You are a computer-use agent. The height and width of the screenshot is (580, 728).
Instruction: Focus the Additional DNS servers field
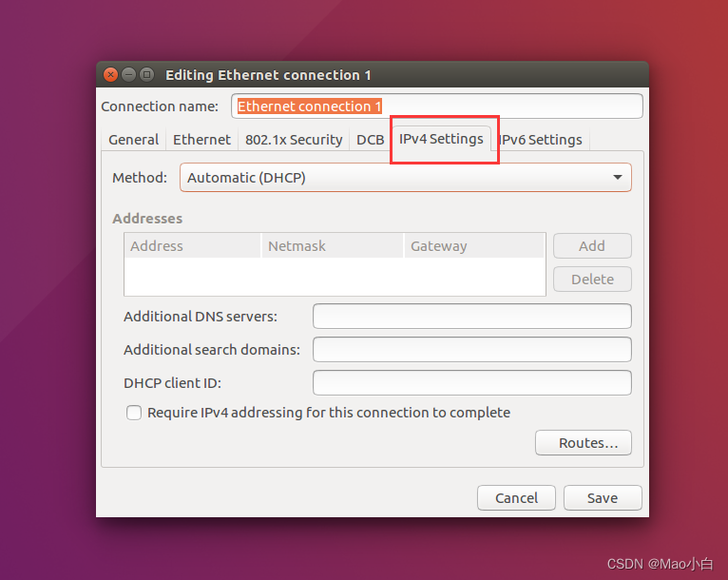[471, 317]
